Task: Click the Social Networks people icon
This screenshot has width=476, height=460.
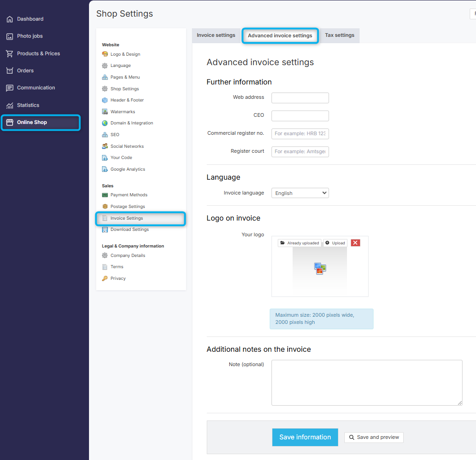Action: click(105, 146)
